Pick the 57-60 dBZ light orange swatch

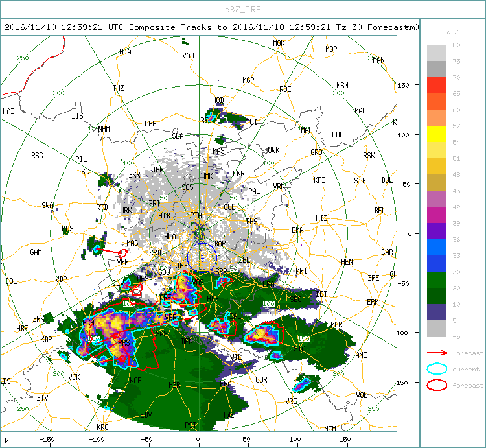pos(436,117)
